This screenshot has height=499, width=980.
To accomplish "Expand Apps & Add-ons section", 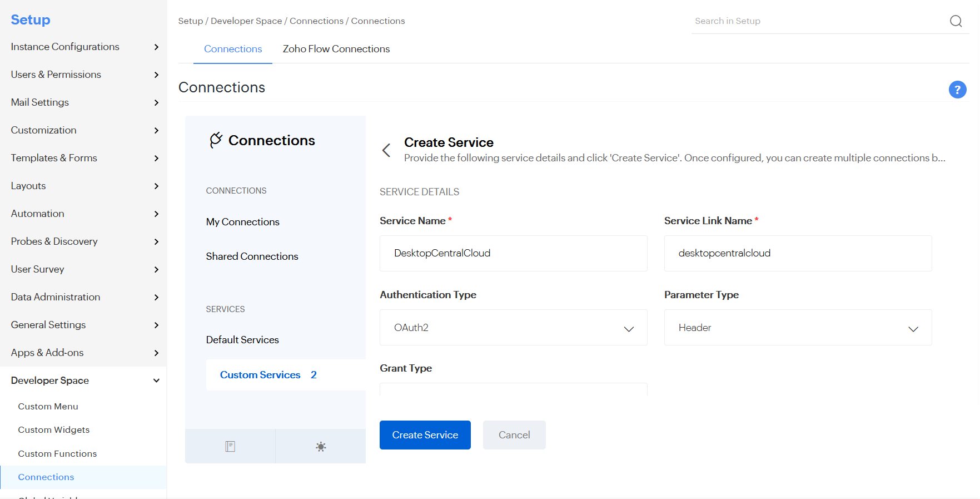I will click(83, 353).
